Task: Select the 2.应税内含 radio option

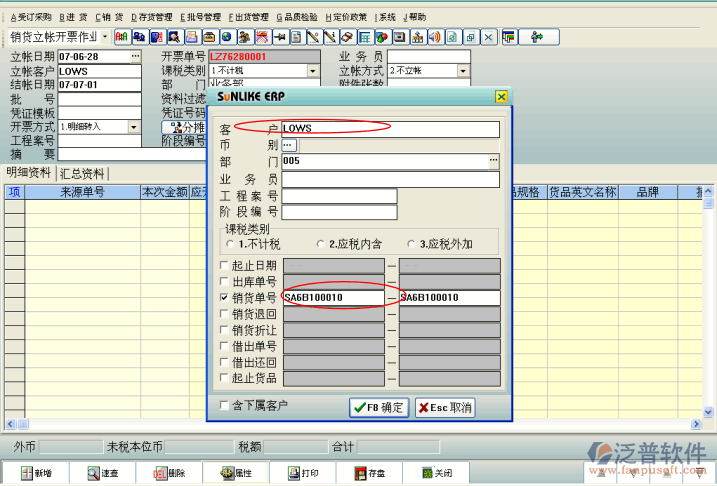Action: (320, 244)
